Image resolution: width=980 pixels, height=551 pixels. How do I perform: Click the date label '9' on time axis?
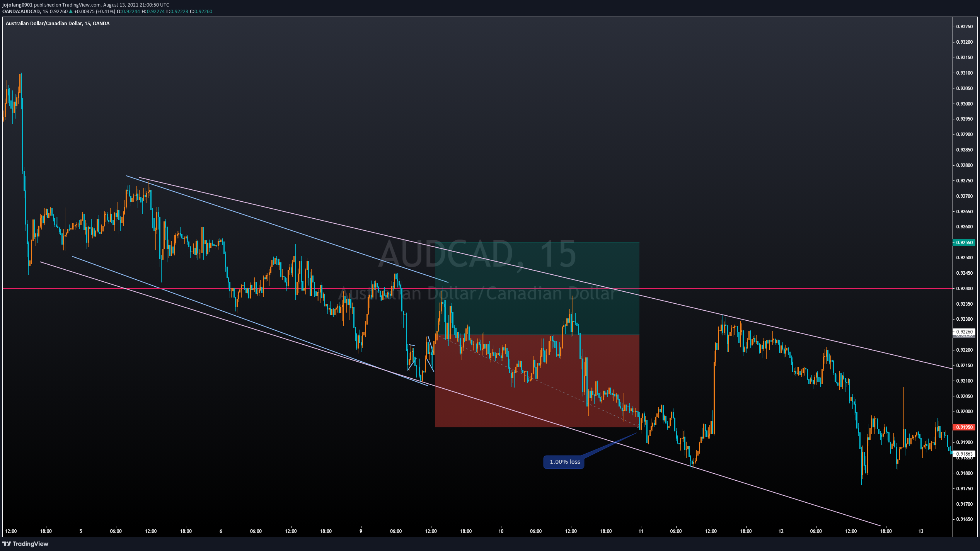coord(361,531)
